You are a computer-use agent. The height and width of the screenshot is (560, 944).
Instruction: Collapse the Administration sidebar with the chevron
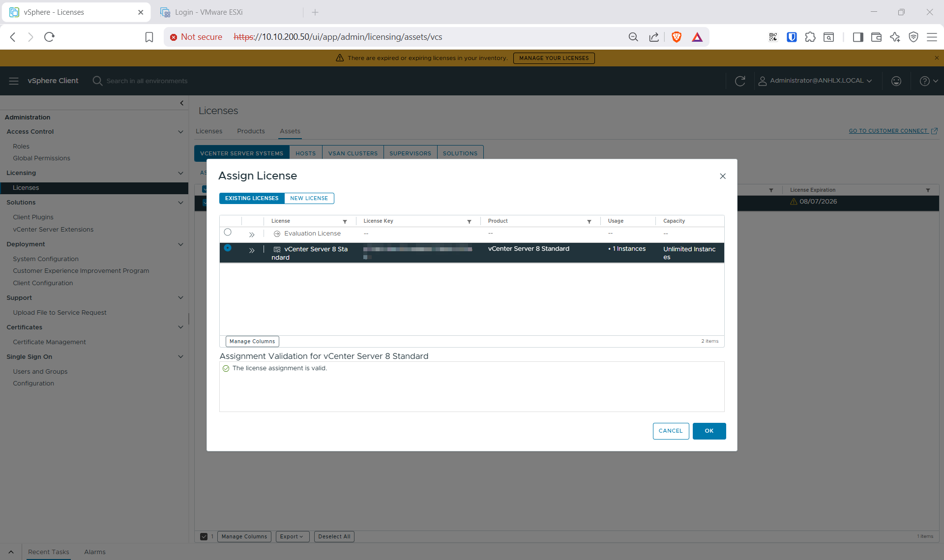click(182, 103)
